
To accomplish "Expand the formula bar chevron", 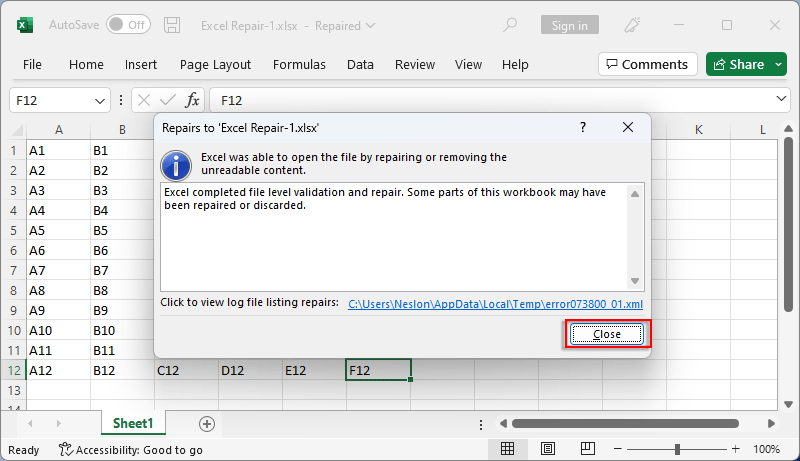I will [781, 99].
